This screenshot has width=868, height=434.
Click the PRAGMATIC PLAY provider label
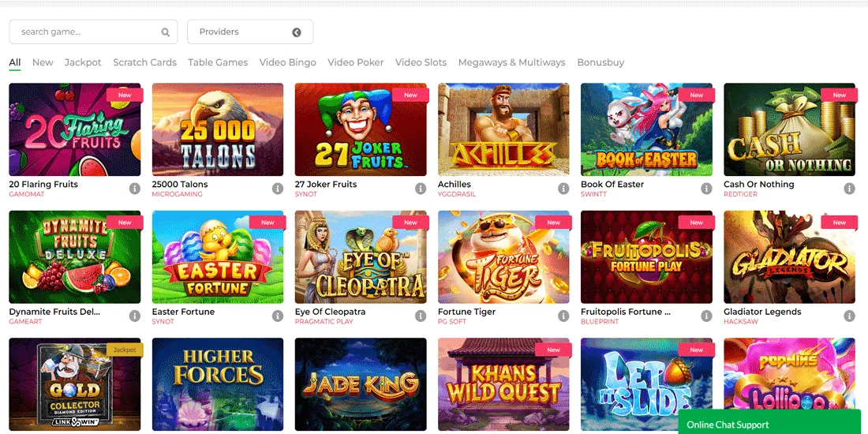pos(324,322)
